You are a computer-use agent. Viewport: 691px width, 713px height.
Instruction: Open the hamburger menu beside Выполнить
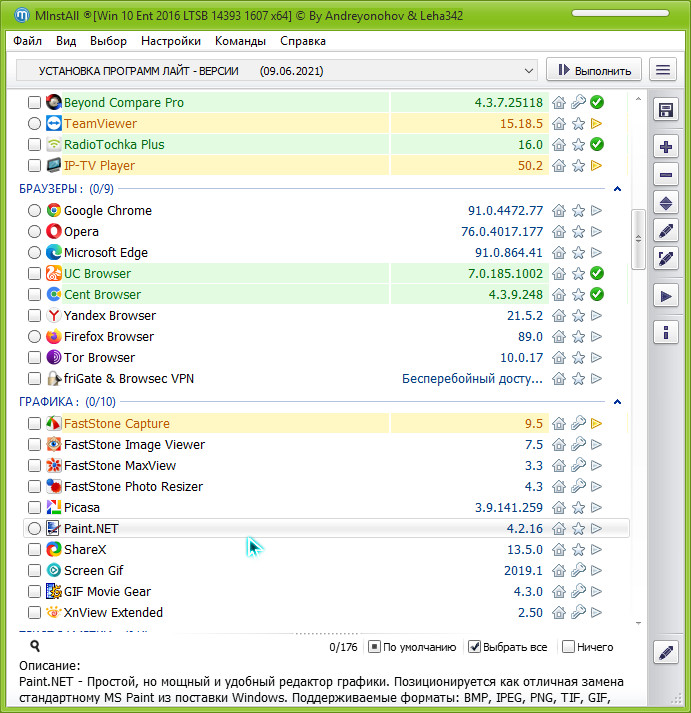pyautogui.click(x=663, y=70)
